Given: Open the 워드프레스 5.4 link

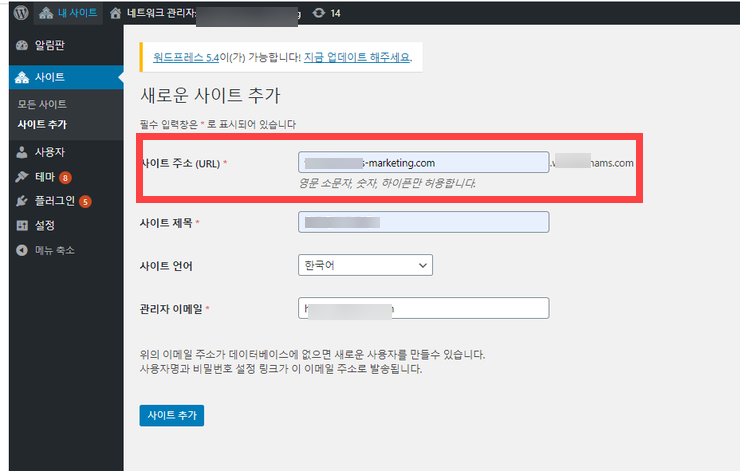Looking at the screenshot, I should click(x=186, y=58).
